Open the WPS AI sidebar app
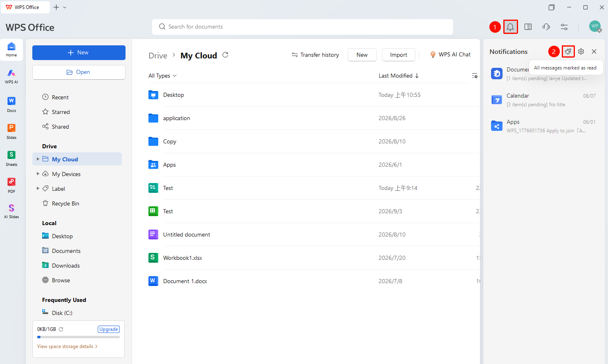 pos(11,76)
